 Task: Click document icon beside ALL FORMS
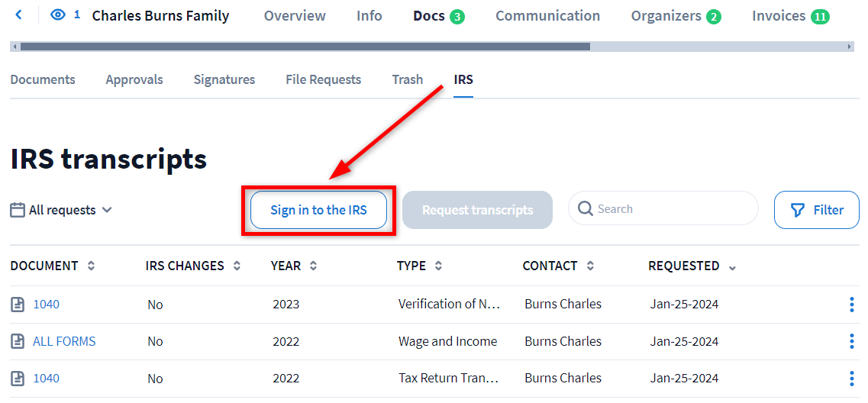click(18, 342)
